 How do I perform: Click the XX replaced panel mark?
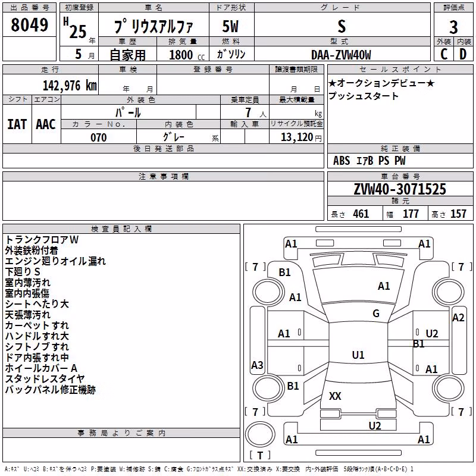(x=335, y=396)
